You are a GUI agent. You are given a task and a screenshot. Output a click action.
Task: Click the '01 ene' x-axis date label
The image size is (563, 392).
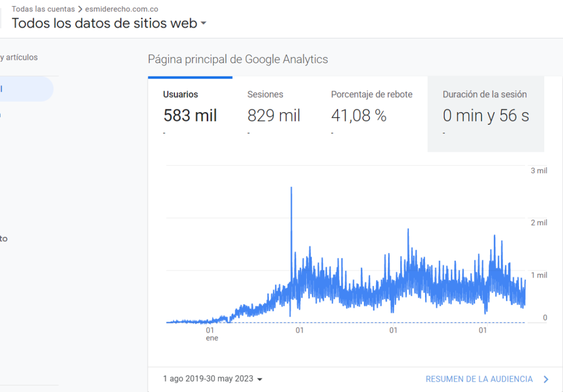[x=211, y=334]
